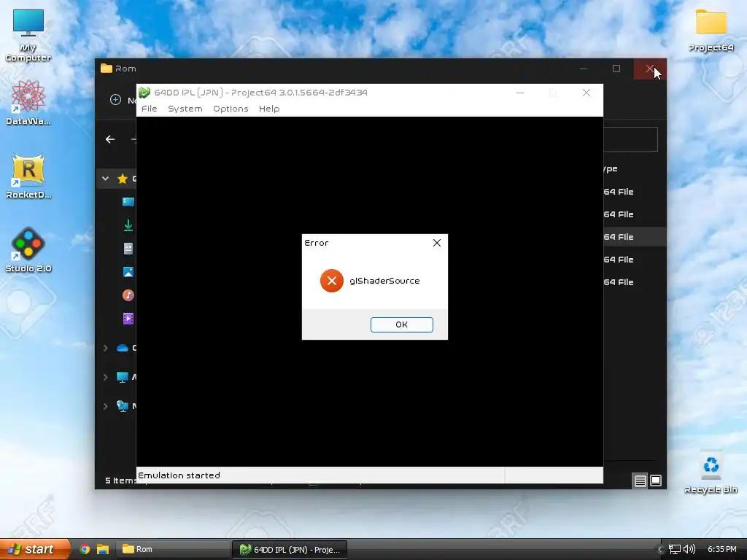This screenshot has height=560, width=747.
Task: Click the 6:35 PM clock
Action: [x=721, y=549]
